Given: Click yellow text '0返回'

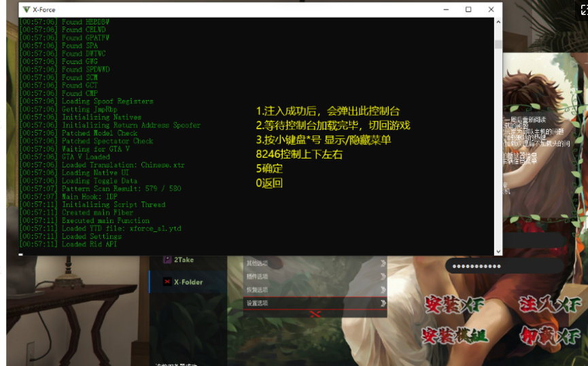Looking at the screenshot, I should point(269,183).
